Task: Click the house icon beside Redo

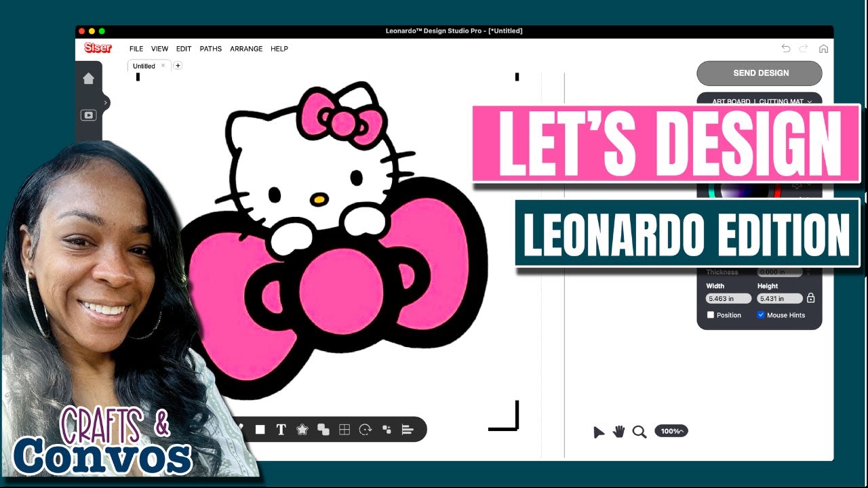Action: (823, 49)
